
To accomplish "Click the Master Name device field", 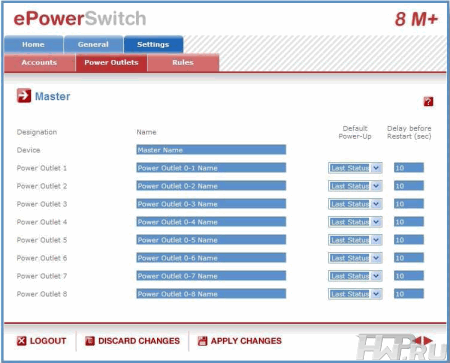I will [211, 150].
